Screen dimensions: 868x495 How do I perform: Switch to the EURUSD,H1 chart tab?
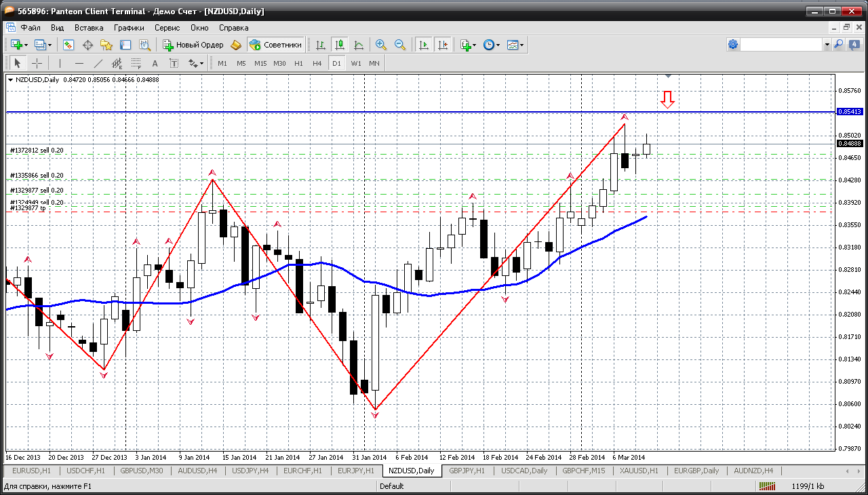[32, 471]
